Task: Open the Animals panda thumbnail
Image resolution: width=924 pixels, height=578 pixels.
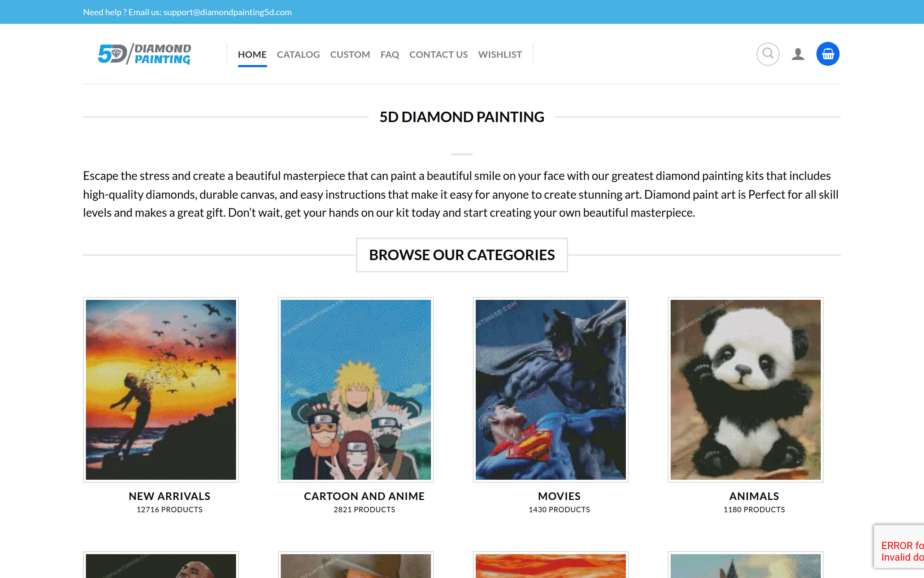Action: point(745,389)
